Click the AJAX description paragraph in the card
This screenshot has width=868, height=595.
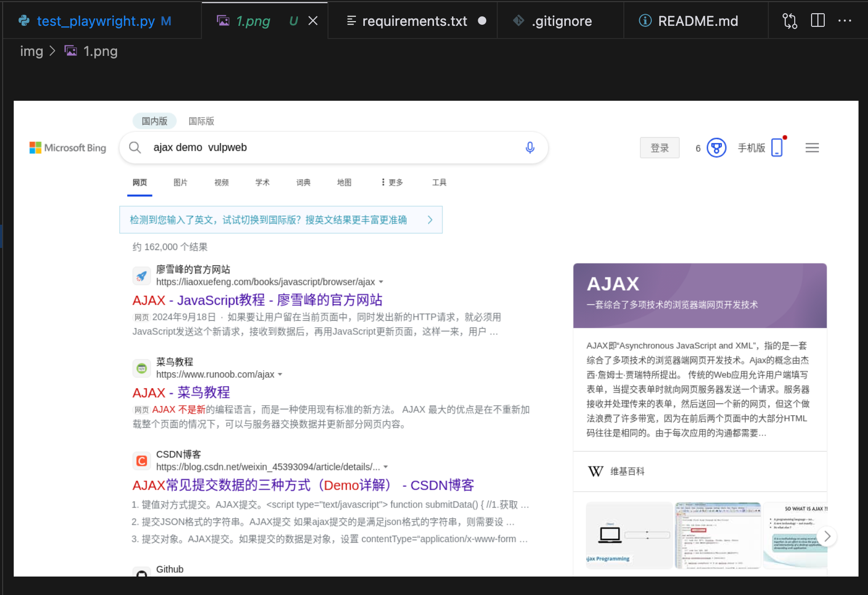tap(698, 389)
